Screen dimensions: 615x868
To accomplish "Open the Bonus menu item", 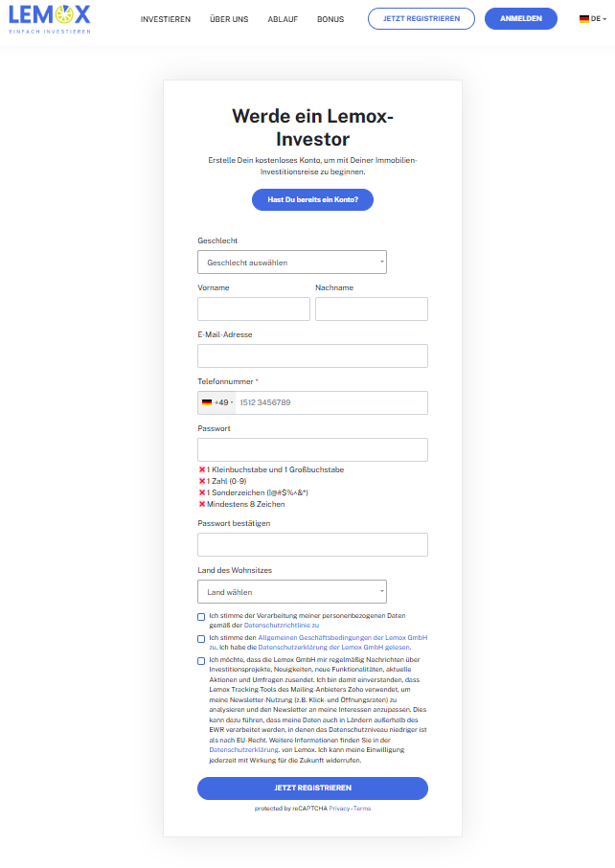I will [330, 19].
